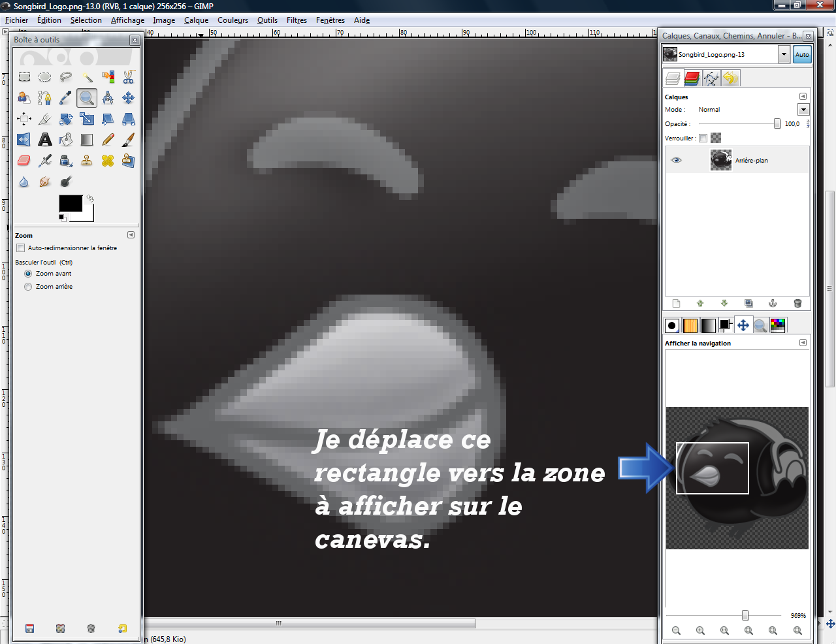Pick the Text tool
This screenshot has height=644, width=836.
(45, 140)
